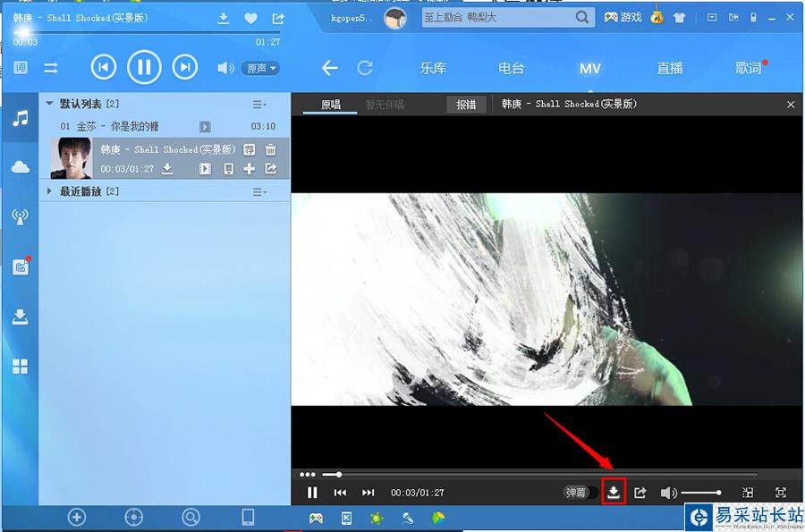Open the main menu dropdown icon in title bar
The image size is (805, 532).
[712, 18]
